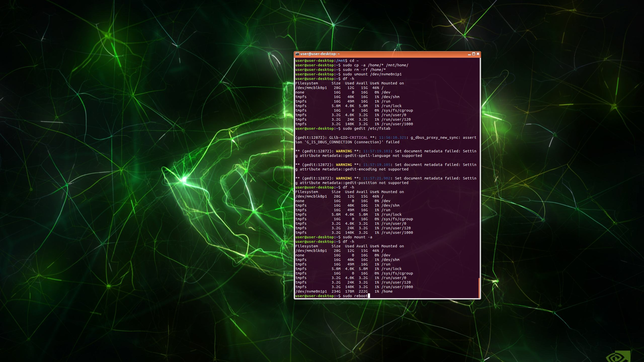Click the 'sudo gedit /etc/fstab' command
644x362 pixels.
pos(367,128)
